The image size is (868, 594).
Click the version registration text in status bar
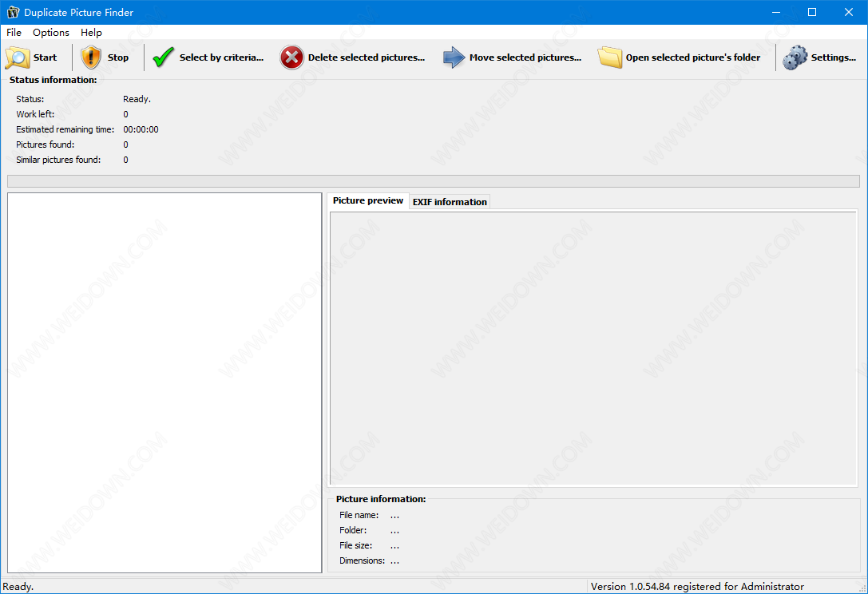click(x=697, y=587)
